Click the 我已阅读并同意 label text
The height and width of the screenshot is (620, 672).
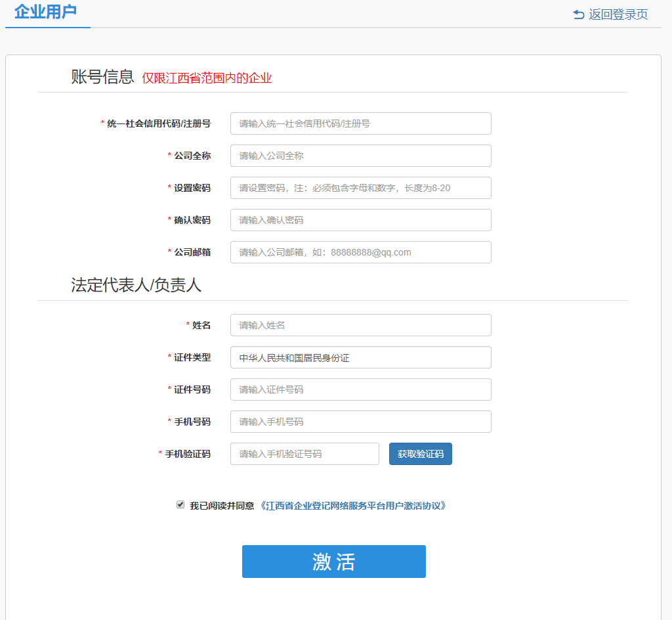point(222,506)
